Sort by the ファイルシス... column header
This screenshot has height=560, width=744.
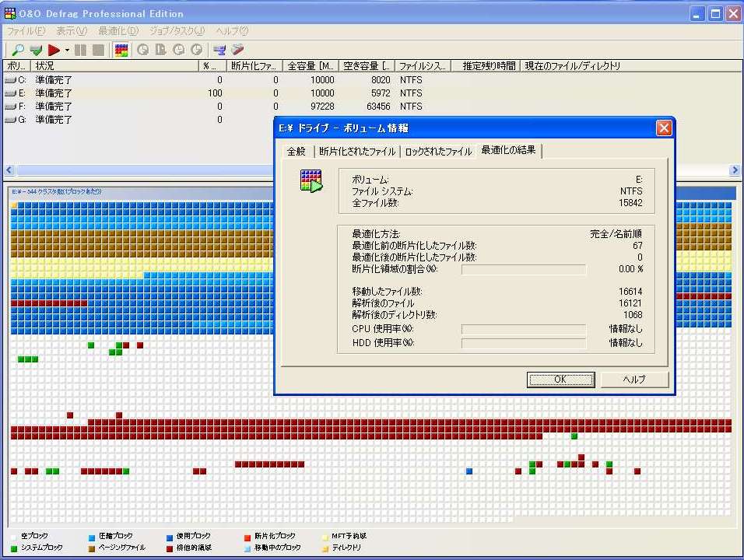[423, 66]
